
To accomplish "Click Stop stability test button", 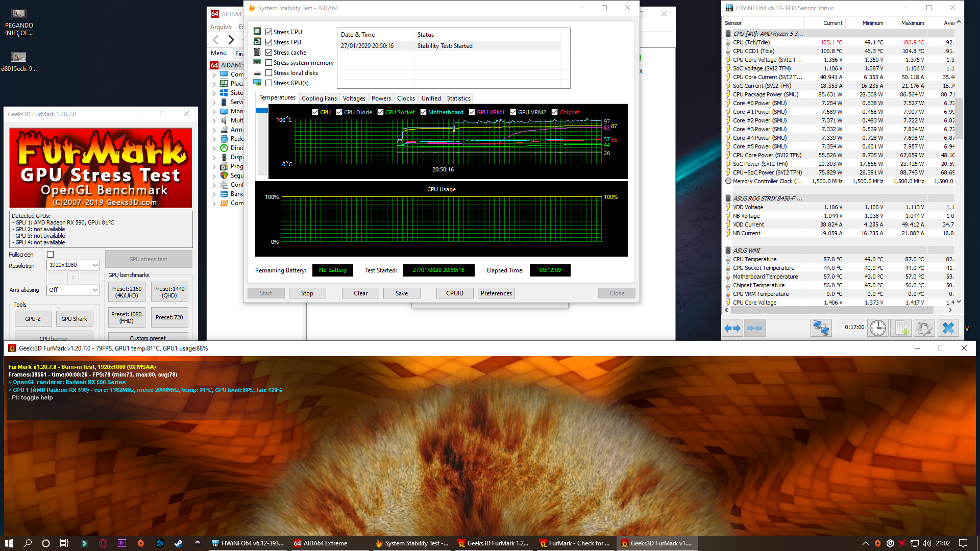I will point(307,293).
